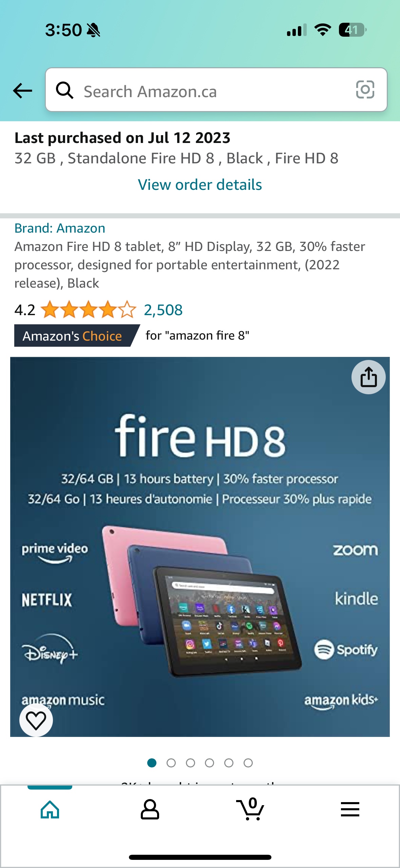
Task: Select the third image carousel dot
Action: [x=190, y=763]
